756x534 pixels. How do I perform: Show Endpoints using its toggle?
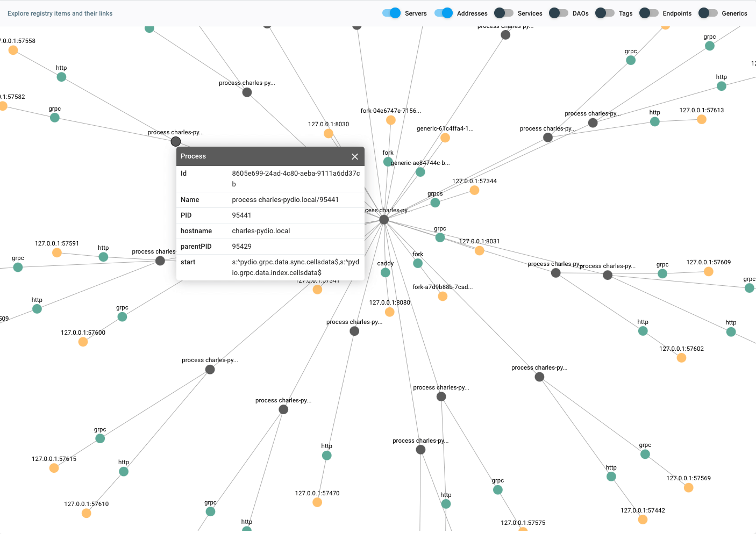[x=649, y=13]
